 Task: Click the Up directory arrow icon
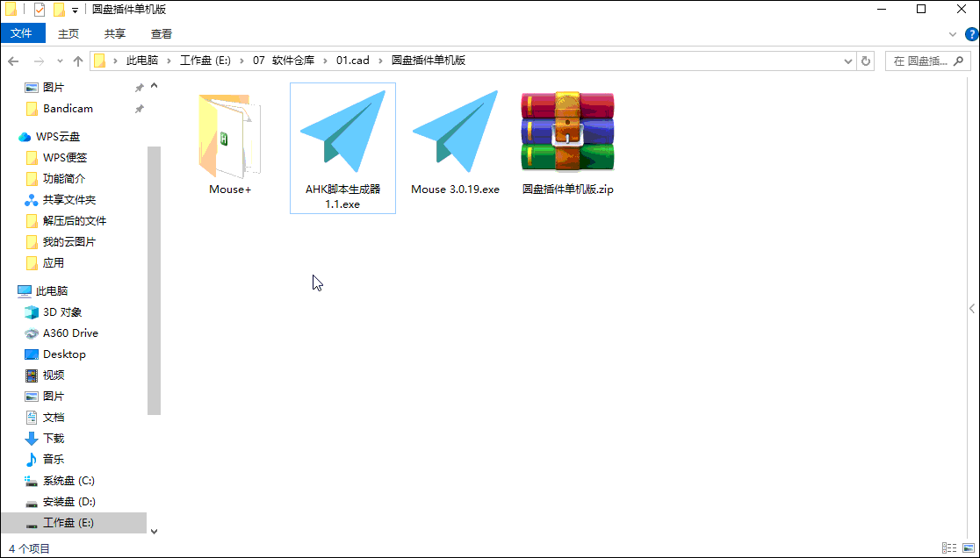[78, 61]
